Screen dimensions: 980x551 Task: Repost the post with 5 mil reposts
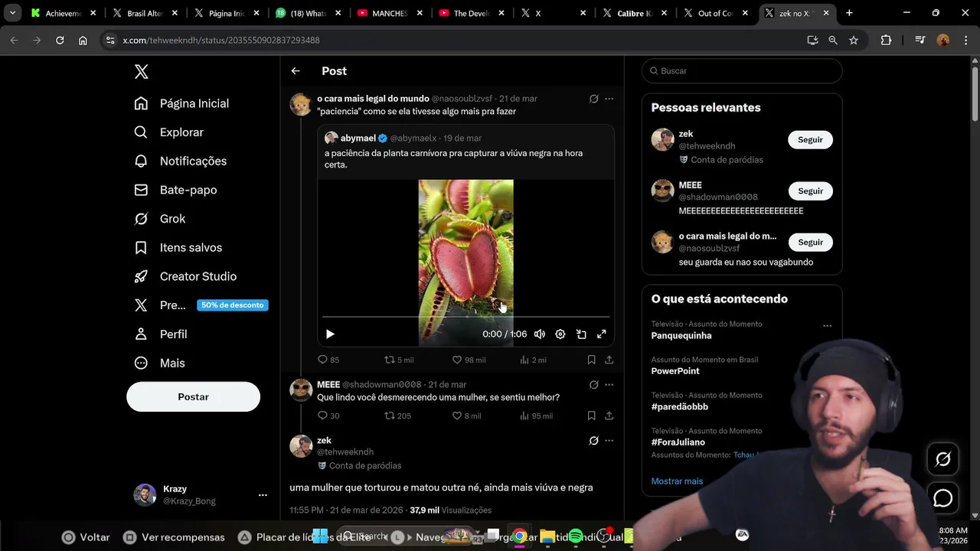pyautogui.click(x=398, y=360)
